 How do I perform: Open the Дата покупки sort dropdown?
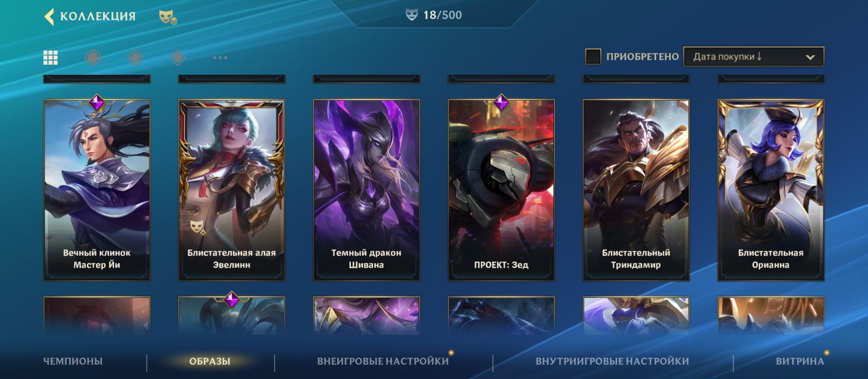tap(753, 56)
